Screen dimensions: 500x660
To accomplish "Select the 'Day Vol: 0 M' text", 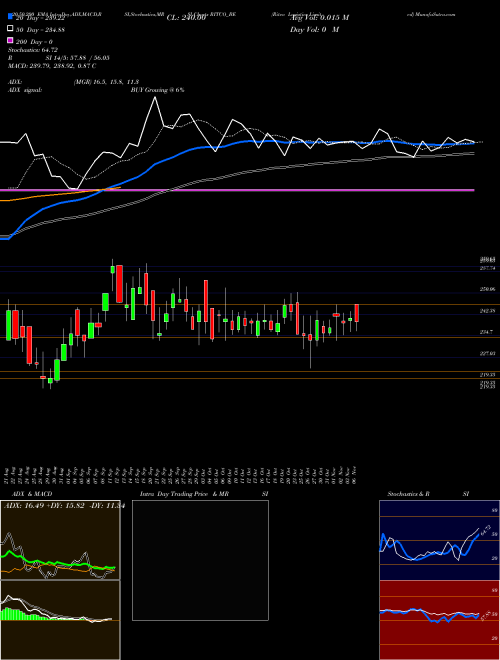I will click(x=314, y=29).
